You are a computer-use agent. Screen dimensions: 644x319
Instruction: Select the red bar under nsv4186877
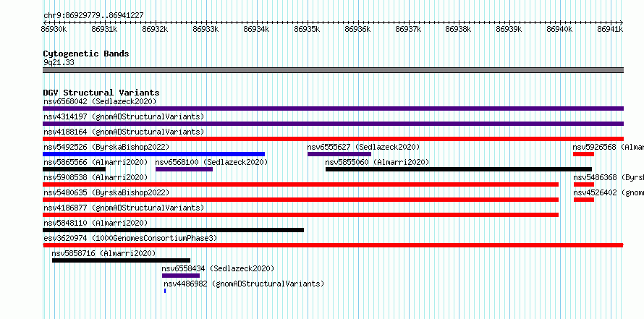[300, 215]
